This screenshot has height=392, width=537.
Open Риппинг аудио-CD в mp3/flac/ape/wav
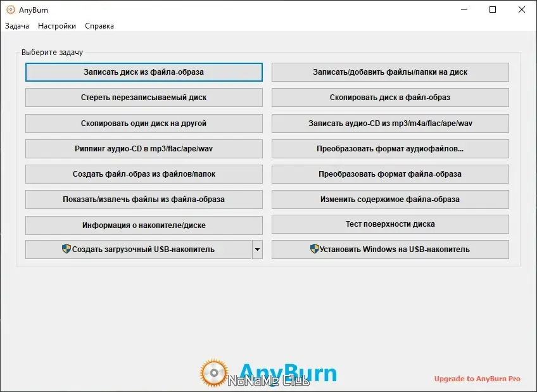[x=144, y=149]
